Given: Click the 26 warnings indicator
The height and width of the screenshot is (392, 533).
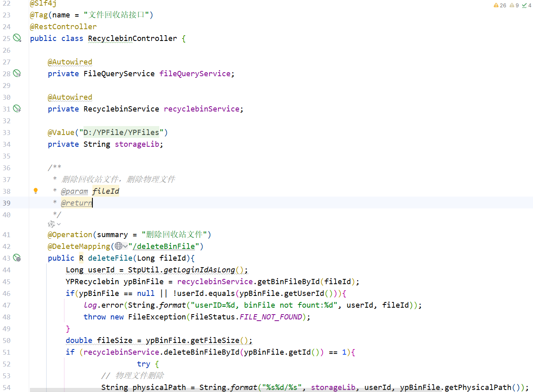Looking at the screenshot, I should point(500,5).
